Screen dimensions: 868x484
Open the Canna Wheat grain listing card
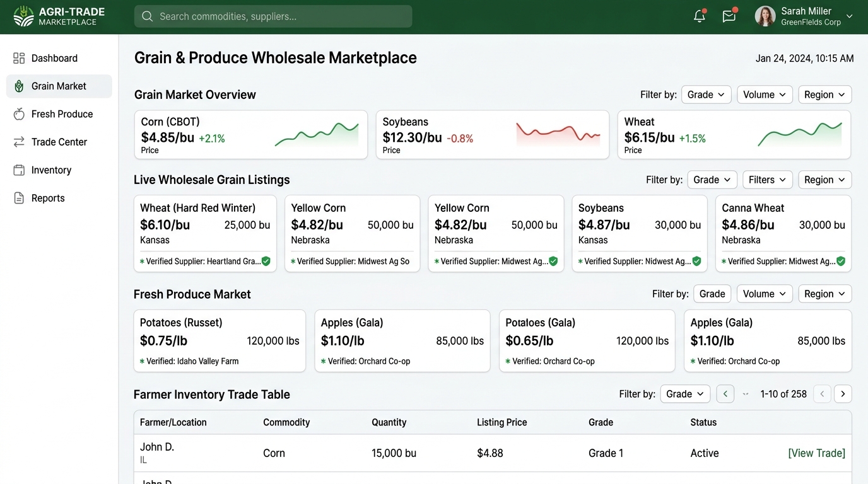coord(783,234)
